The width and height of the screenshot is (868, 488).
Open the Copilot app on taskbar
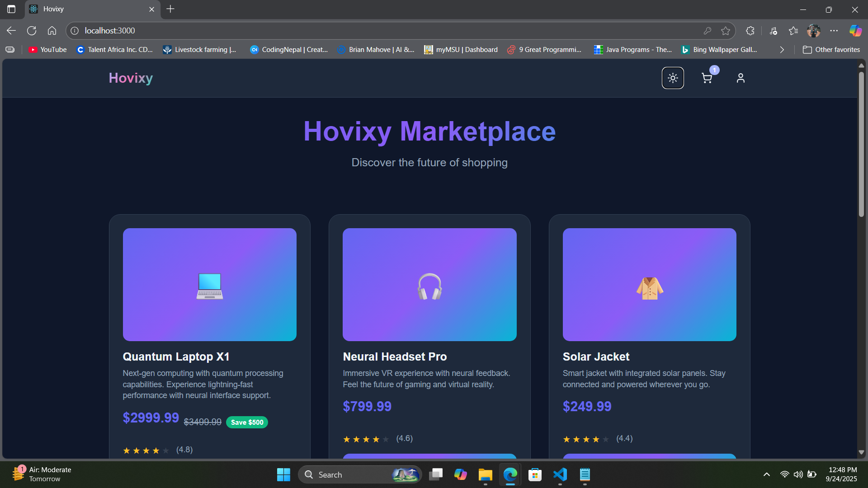[461, 474]
